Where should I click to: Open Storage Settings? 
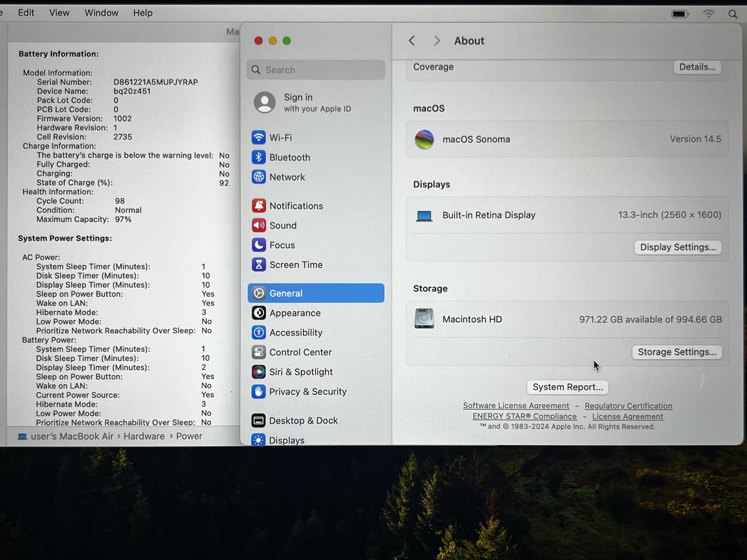pyautogui.click(x=677, y=352)
